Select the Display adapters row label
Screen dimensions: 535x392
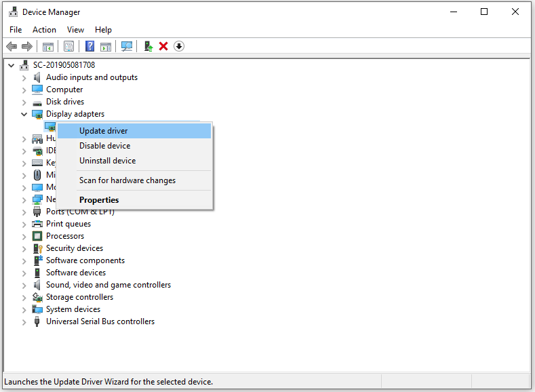[75, 114]
